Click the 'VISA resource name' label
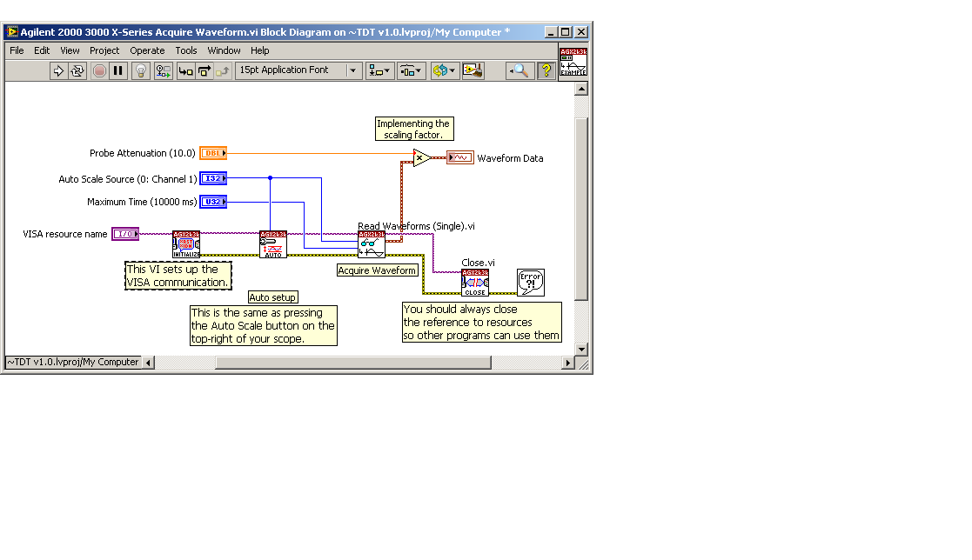Screen dimensions: 972x560 65,234
